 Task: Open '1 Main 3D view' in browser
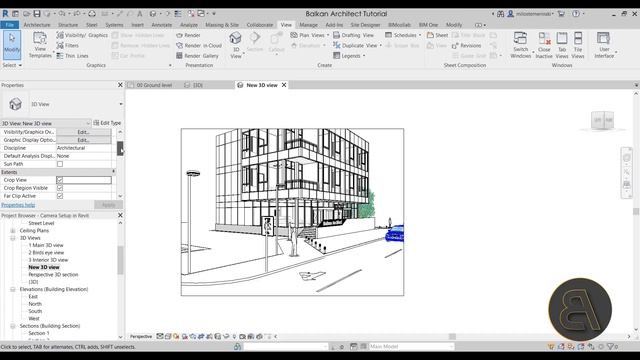click(46, 245)
